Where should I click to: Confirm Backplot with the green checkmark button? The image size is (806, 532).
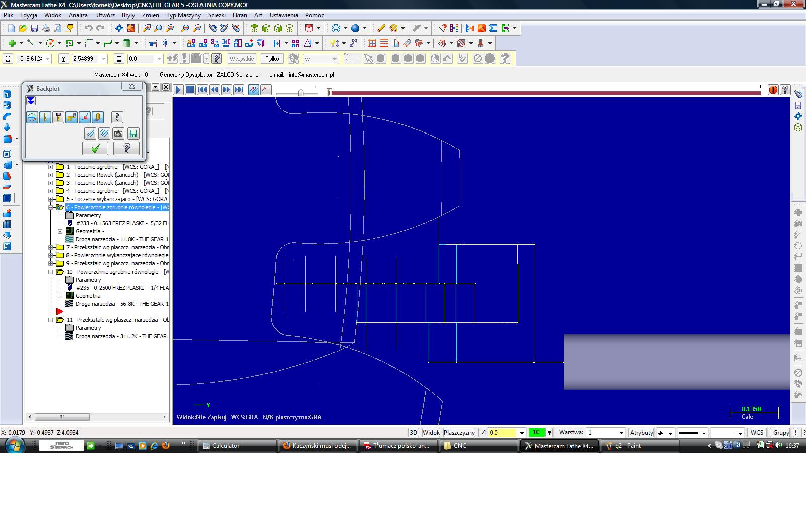[x=95, y=148]
